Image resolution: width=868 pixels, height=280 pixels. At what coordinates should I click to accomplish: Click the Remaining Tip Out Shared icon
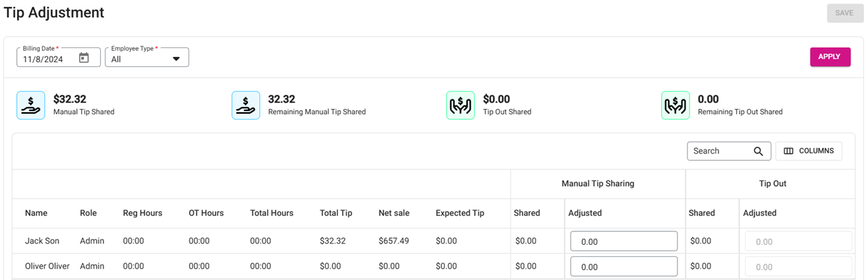coord(675,106)
